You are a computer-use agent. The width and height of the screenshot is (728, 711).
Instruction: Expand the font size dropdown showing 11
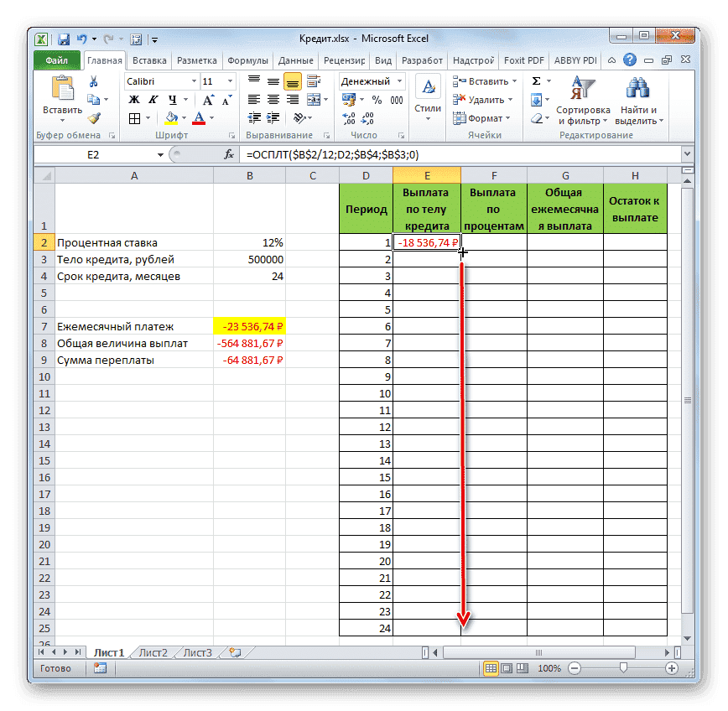pyautogui.click(x=228, y=80)
